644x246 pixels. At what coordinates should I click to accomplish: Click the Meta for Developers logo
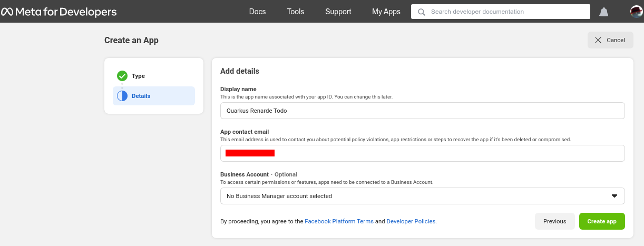[x=58, y=12]
